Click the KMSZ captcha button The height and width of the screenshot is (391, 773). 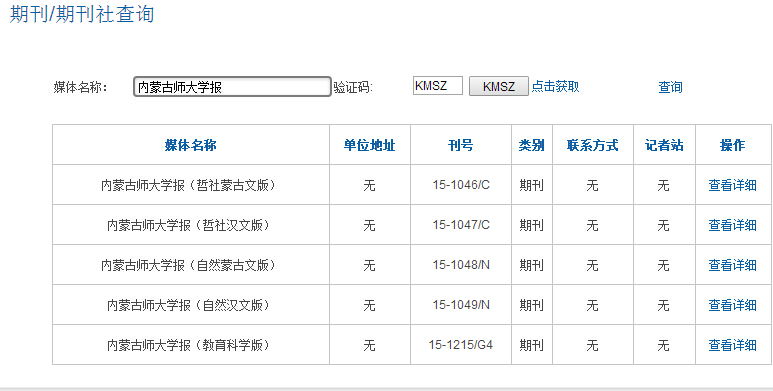point(498,86)
